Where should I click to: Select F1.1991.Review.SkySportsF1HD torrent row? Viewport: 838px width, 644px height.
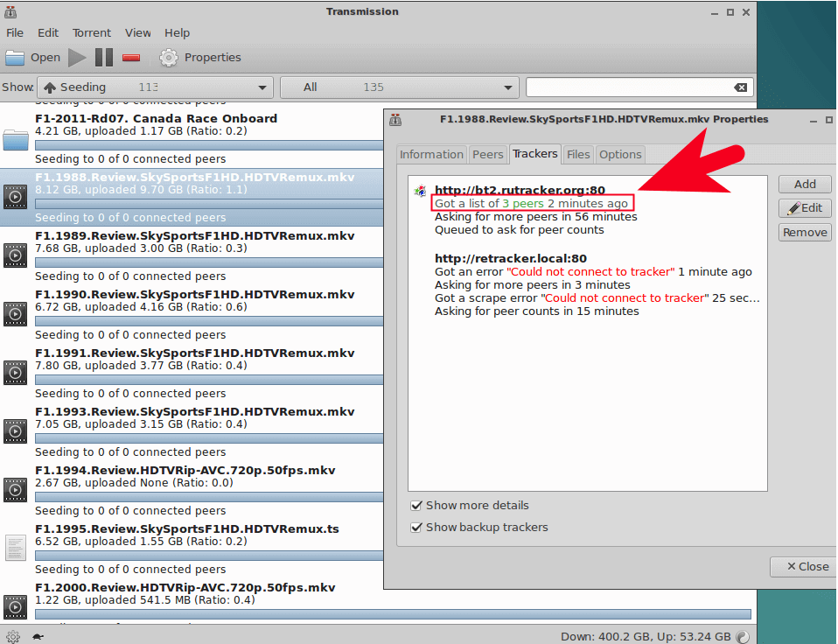point(192,374)
